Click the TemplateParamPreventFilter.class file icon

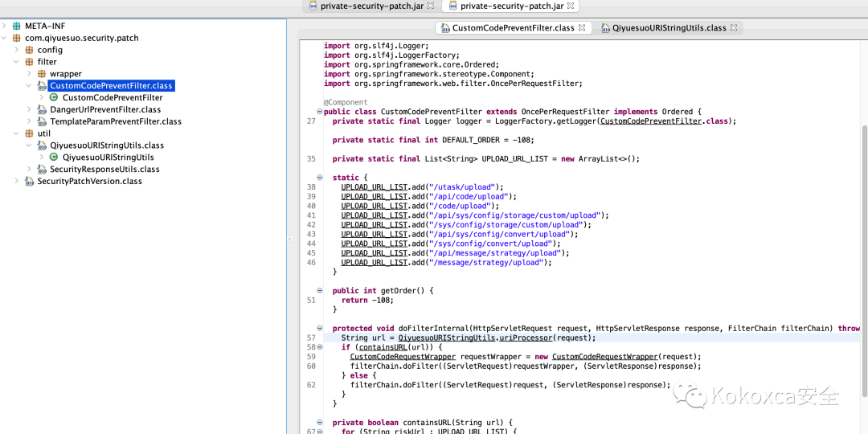coord(42,121)
